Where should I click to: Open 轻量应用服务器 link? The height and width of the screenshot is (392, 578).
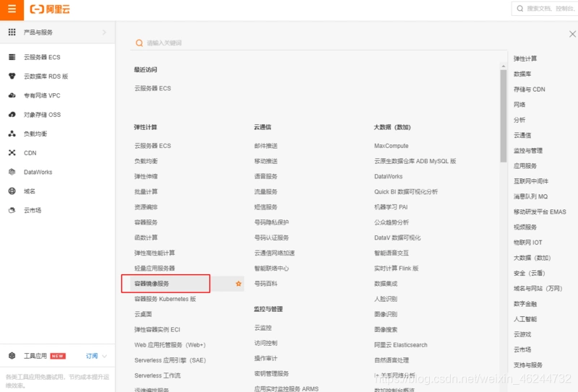point(155,269)
